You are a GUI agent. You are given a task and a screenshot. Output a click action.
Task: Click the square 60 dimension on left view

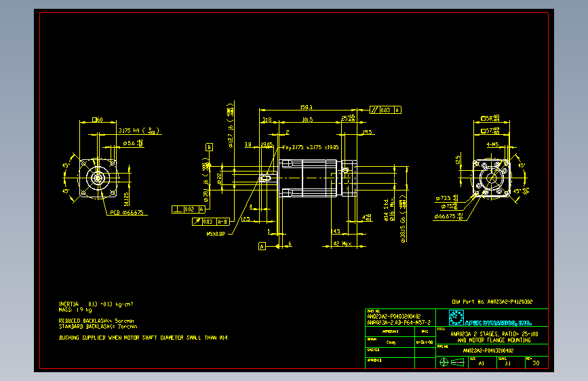[98, 119]
